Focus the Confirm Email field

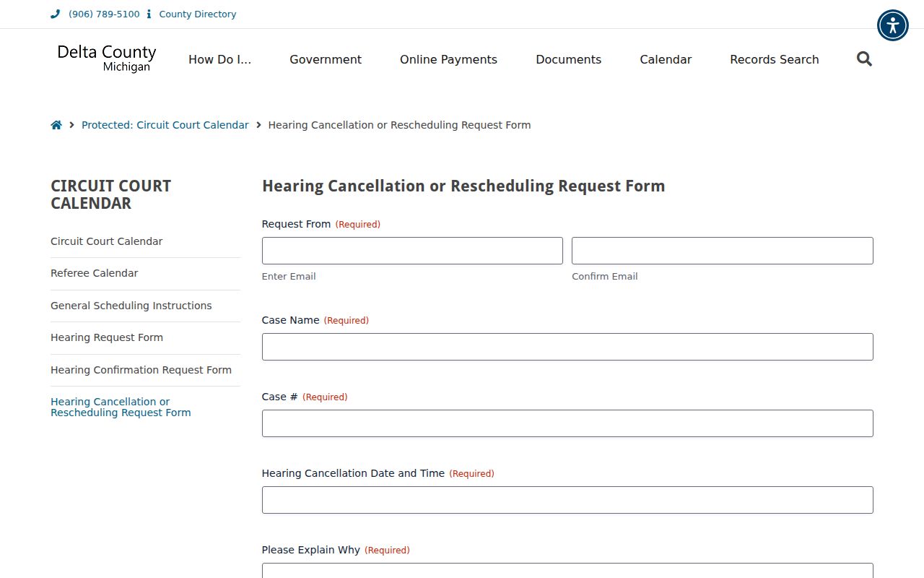[x=723, y=251]
